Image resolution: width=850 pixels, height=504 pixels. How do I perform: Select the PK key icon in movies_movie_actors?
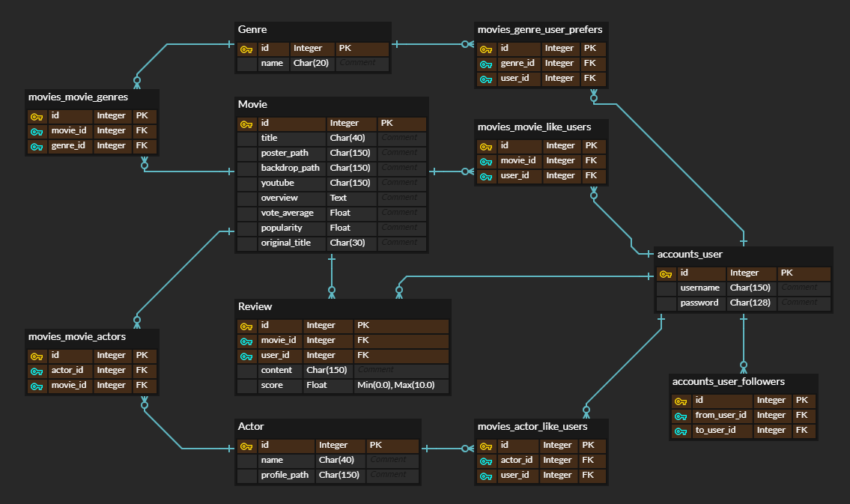pos(37,355)
